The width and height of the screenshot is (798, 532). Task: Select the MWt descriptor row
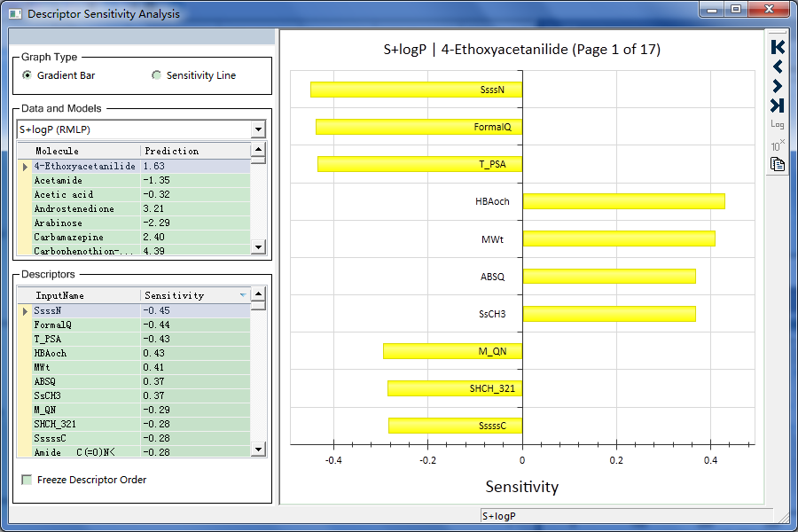pyautogui.click(x=134, y=368)
